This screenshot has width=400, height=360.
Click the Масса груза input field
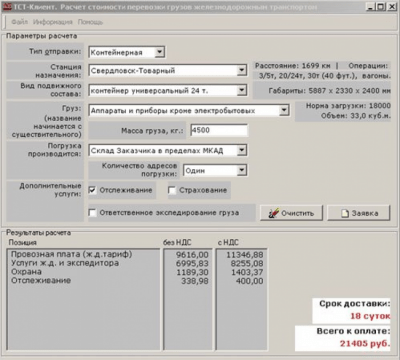tap(219, 130)
